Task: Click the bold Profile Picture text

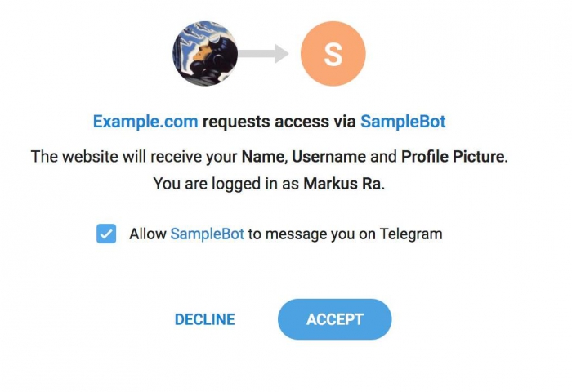Action: pyautogui.click(x=452, y=156)
